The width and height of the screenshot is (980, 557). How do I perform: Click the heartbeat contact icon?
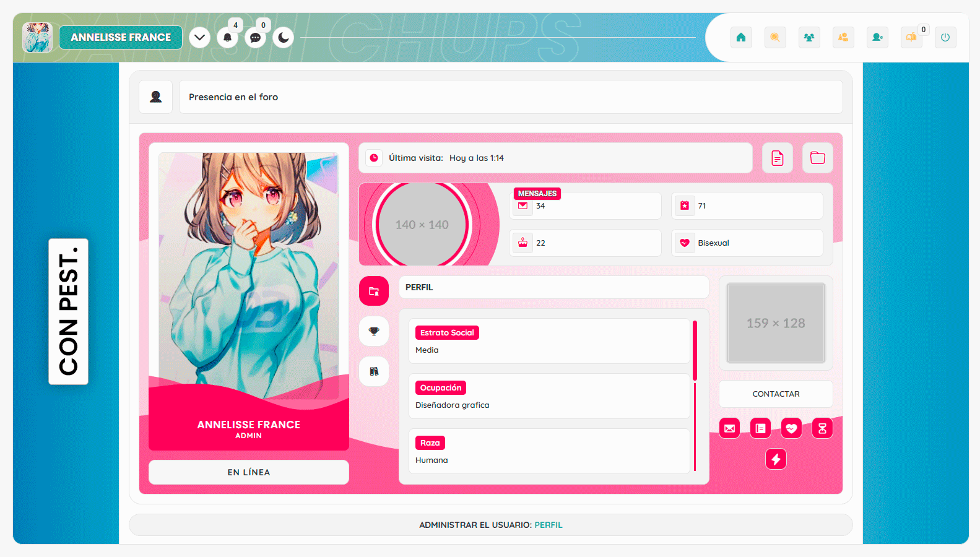click(x=791, y=428)
